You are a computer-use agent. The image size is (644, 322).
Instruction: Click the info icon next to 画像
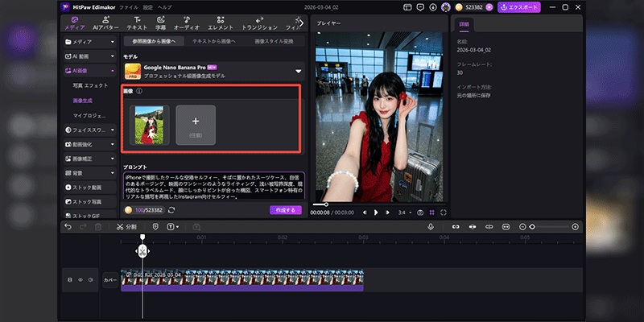pyautogui.click(x=139, y=91)
